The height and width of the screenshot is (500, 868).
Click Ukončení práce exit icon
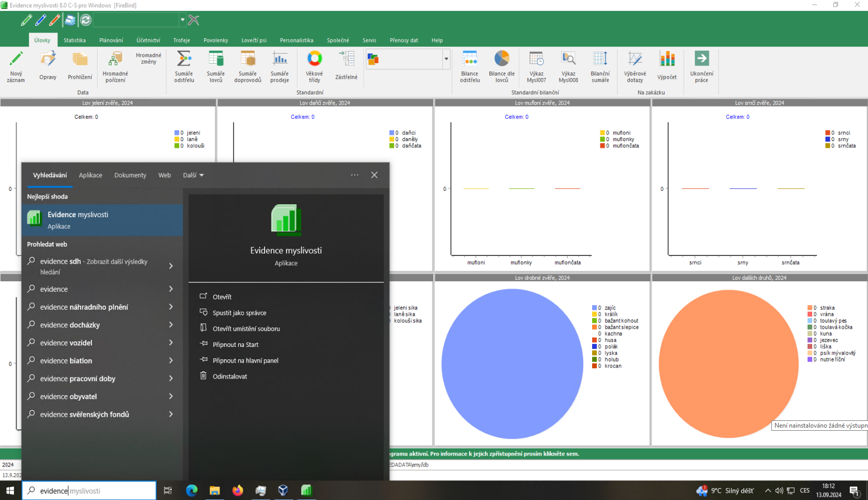coord(702,58)
